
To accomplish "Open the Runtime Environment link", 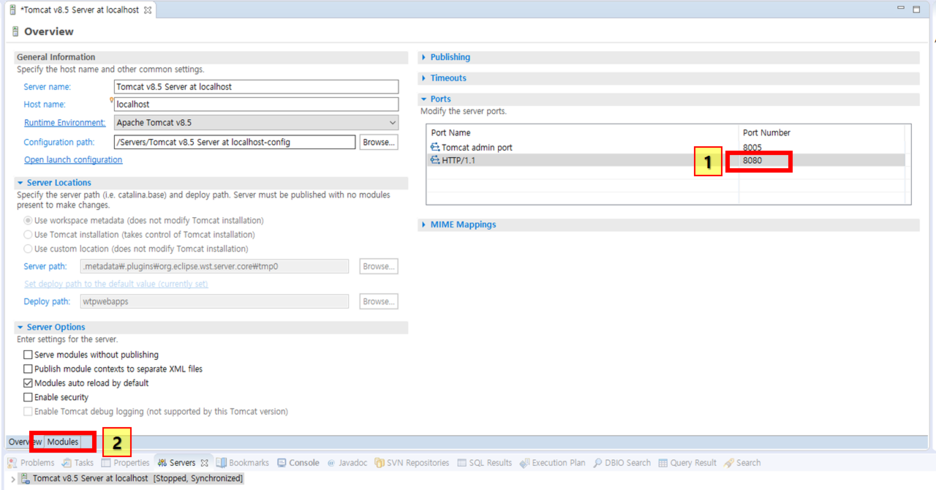I will (64, 122).
